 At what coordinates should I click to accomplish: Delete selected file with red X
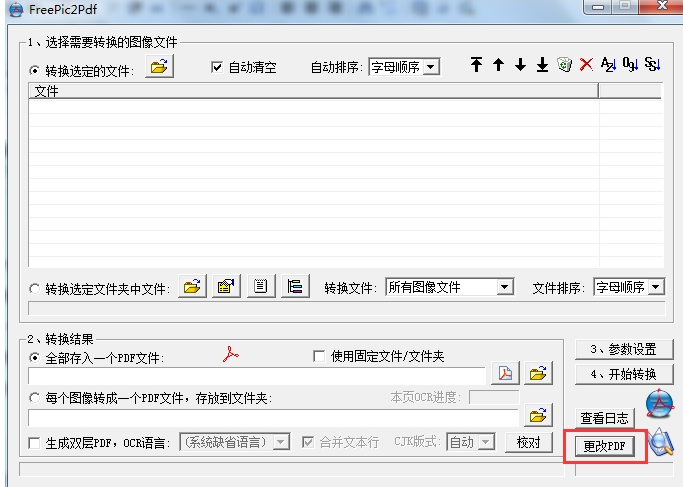click(x=586, y=64)
